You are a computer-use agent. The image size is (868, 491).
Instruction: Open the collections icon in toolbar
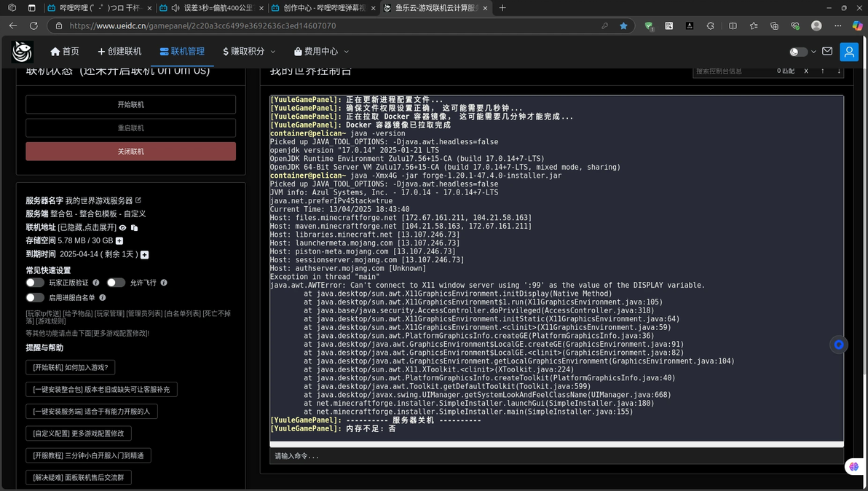click(775, 25)
